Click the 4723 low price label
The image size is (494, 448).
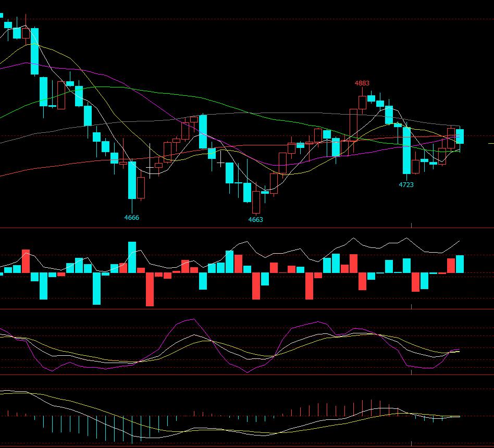pos(406,184)
